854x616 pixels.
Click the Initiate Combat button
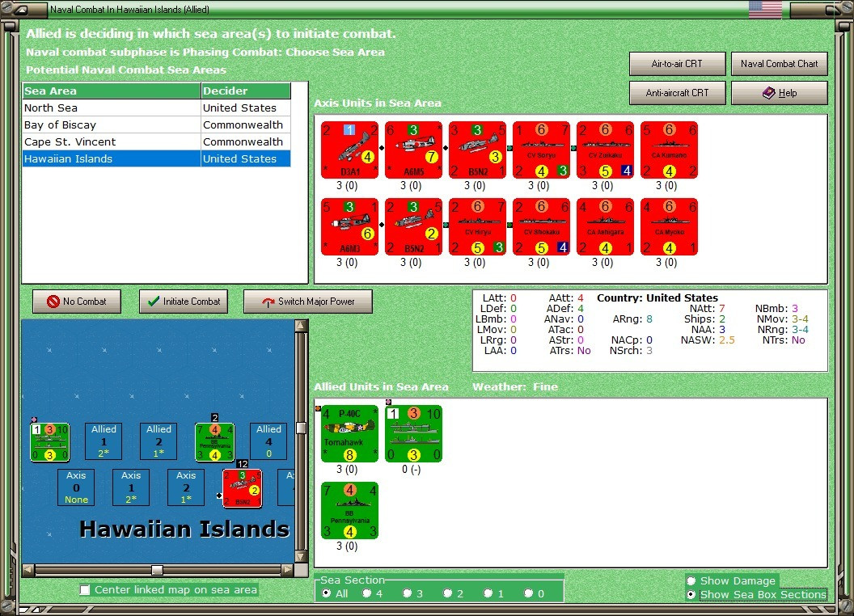click(x=184, y=302)
